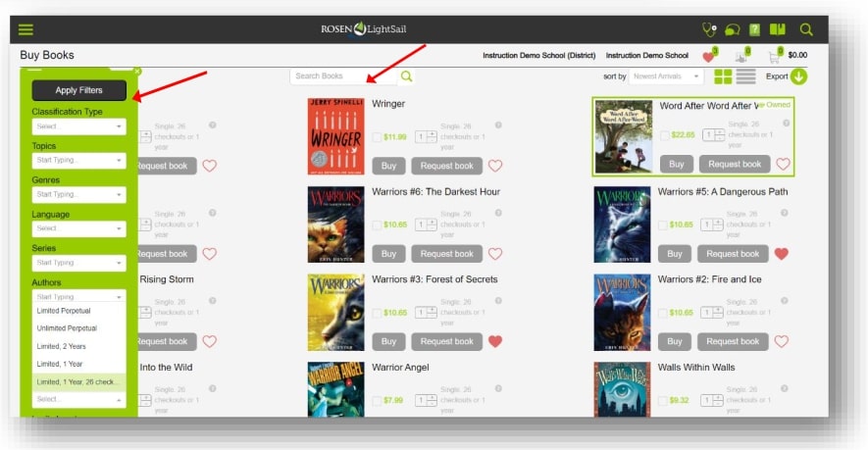
Task: Open the Authors filter dropdown
Action: tap(78, 297)
